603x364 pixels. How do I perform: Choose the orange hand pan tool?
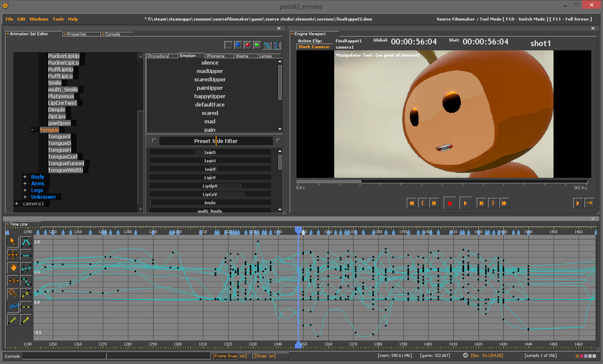pos(13,268)
